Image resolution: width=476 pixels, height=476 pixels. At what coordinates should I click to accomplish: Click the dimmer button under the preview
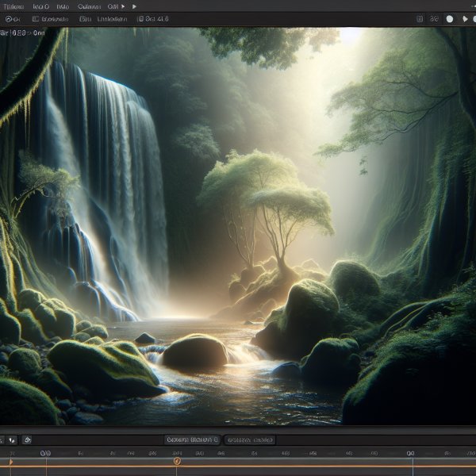point(250,440)
